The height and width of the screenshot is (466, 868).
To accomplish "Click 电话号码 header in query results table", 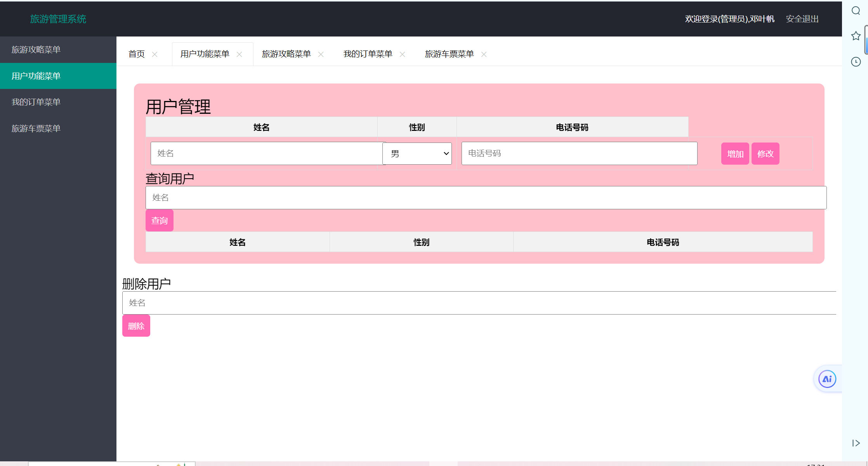I will click(663, 242).
